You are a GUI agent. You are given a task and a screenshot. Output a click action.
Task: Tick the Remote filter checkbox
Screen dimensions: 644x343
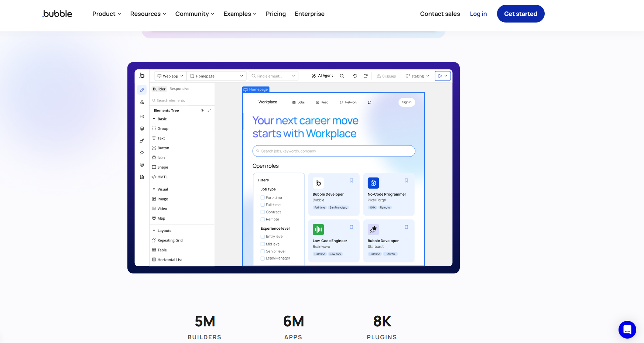pos(263,219)
